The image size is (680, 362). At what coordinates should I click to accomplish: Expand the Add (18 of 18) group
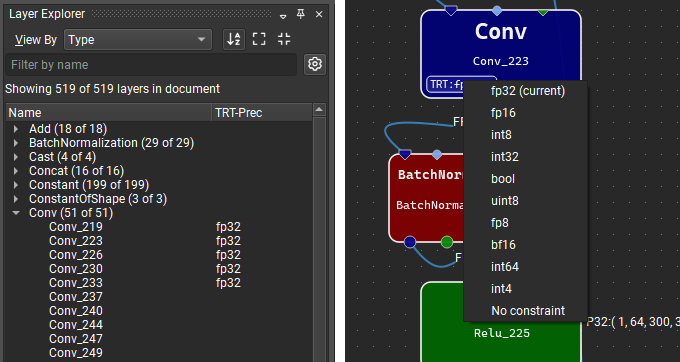(16, 129)
